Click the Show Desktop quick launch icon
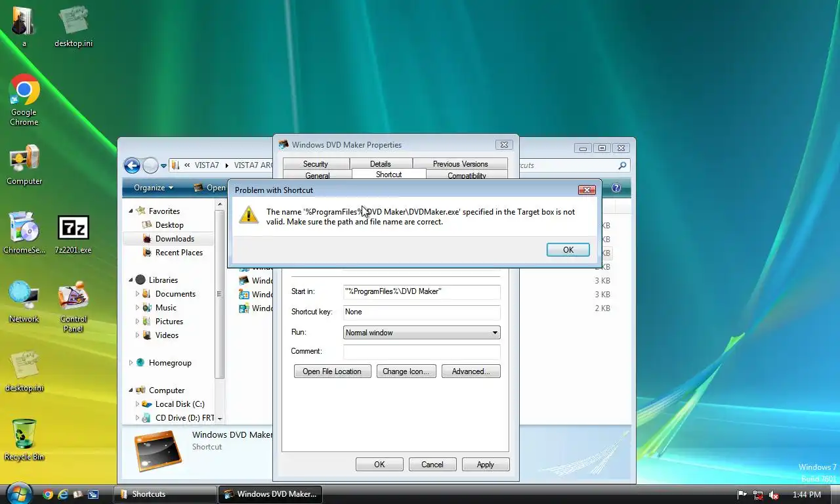 pyautogui.click(x=78, y=494)
